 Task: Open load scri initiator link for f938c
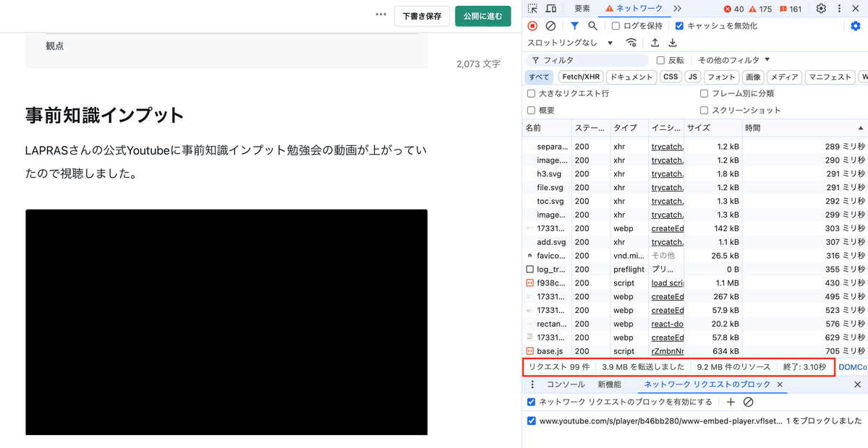667,283
